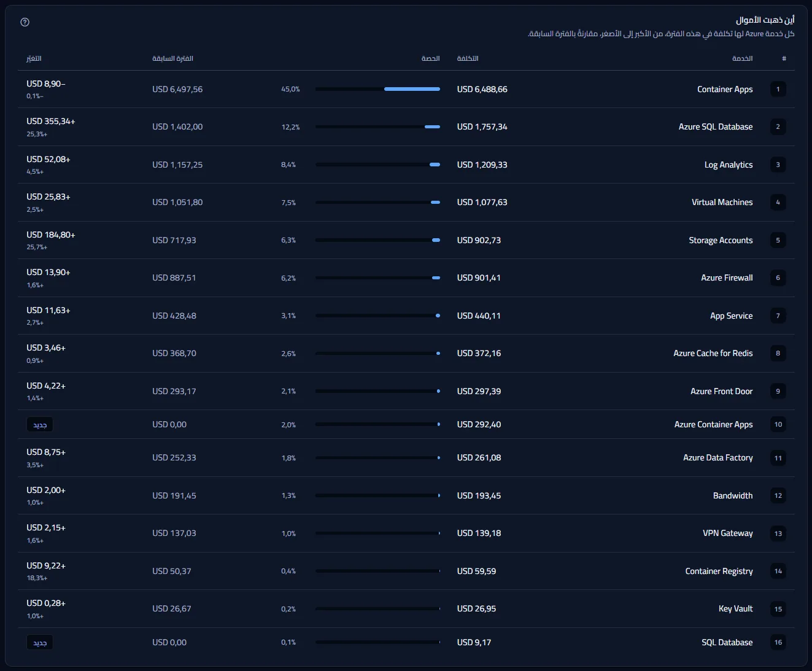This screenshot has width=812, height=671.
Task: Click the أين ذهبت الأموال heading
Action: 765,20
